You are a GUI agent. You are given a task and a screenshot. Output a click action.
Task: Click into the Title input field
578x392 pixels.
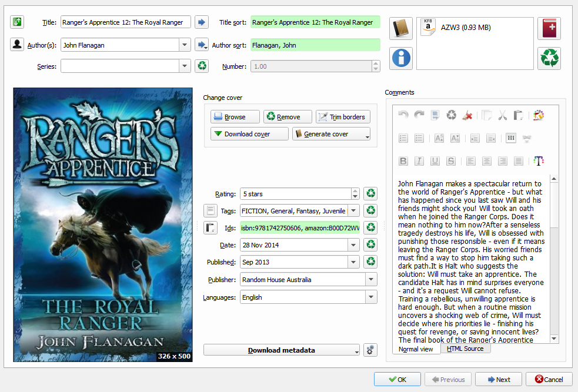pos(126,22)
